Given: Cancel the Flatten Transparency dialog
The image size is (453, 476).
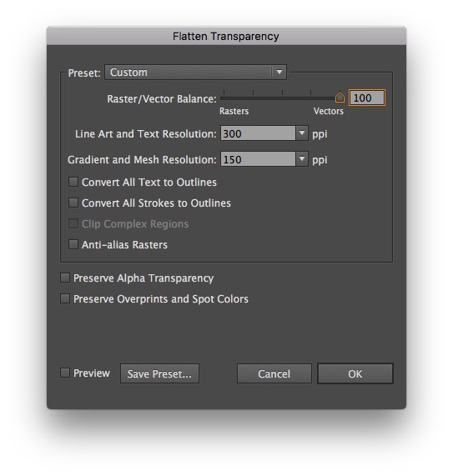Looking at the screenshot, I should (x=274, y=373).
